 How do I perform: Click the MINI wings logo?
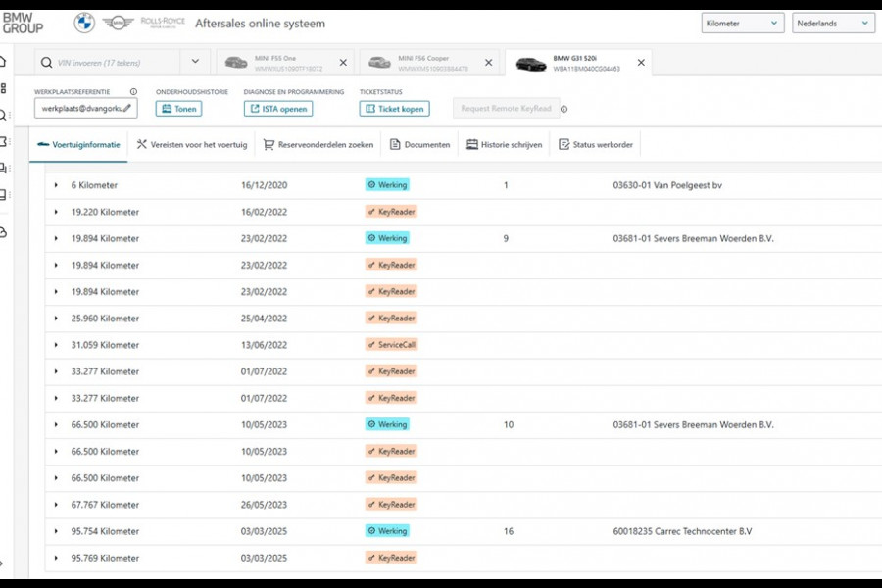[x=118, y=24]
